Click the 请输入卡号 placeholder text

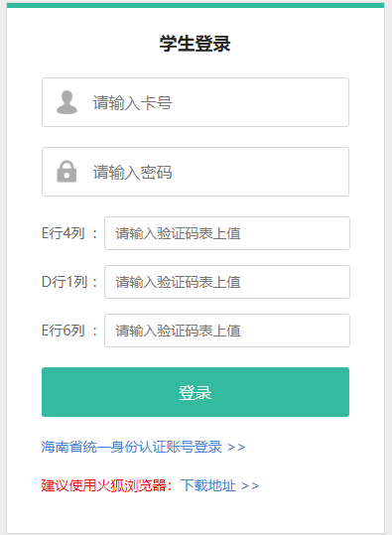[132, 102]
